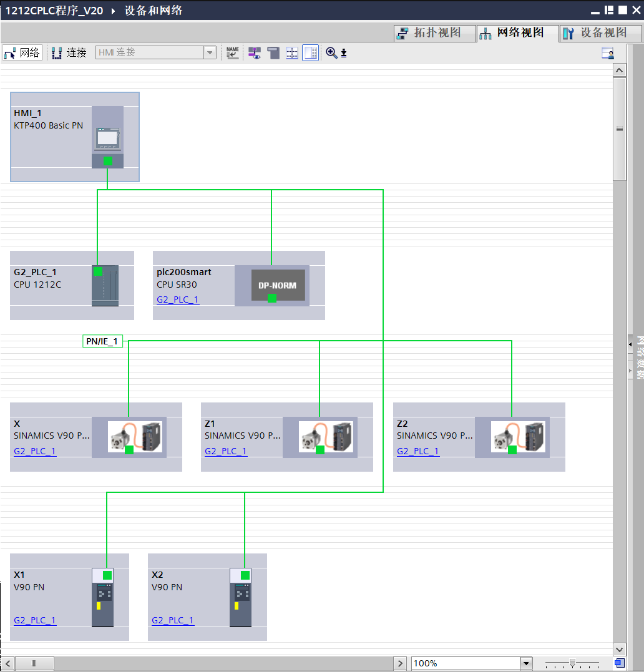Click the zoom magnifier icon in toolbar
Screen dimensions: 644x672
331,53
